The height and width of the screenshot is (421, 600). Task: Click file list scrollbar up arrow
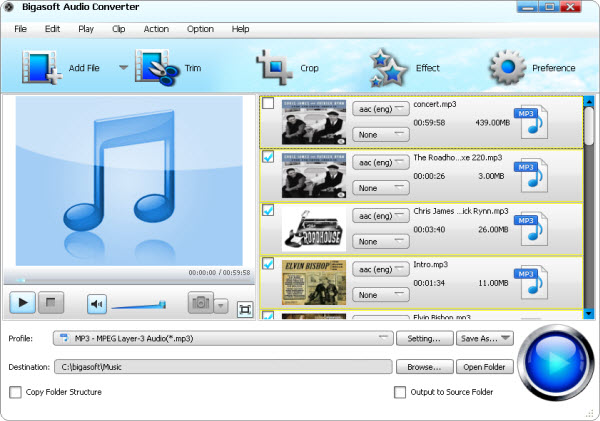pos(589,101)
